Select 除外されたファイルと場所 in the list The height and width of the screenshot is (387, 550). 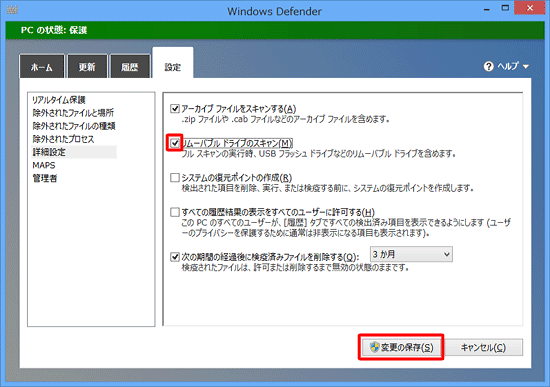tap(73, 113)
